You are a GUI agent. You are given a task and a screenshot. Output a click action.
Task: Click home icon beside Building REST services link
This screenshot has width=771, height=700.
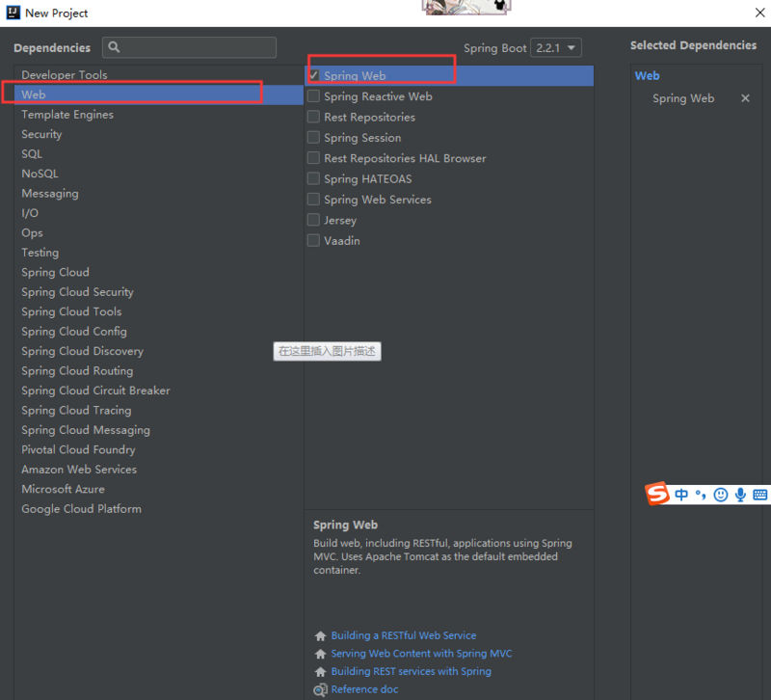[x=321, y=671]
